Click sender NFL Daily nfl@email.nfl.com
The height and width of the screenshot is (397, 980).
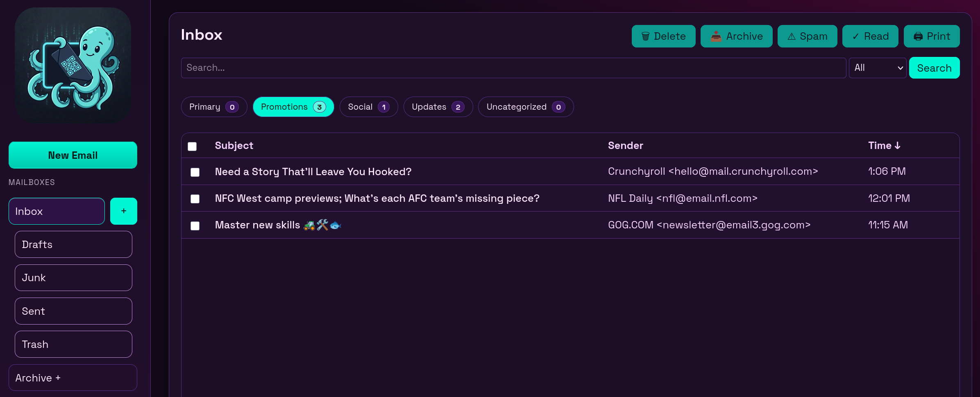click(683, 198)
